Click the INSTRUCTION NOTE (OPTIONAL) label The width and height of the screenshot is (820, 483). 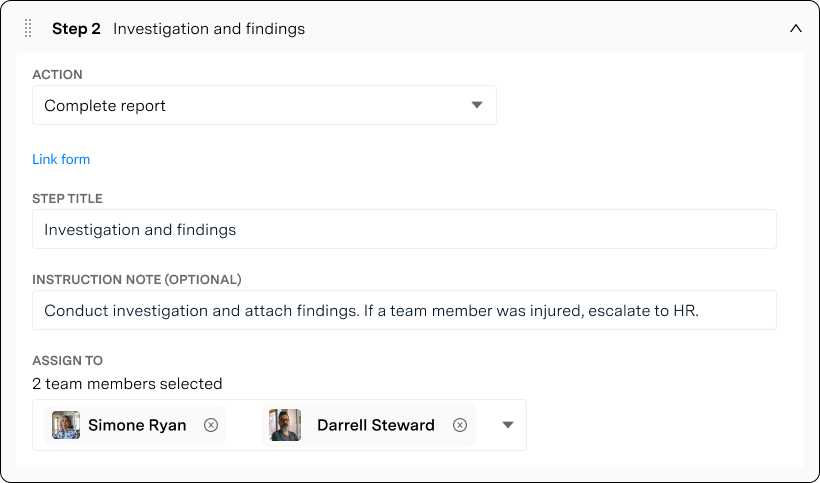point(137,280)
